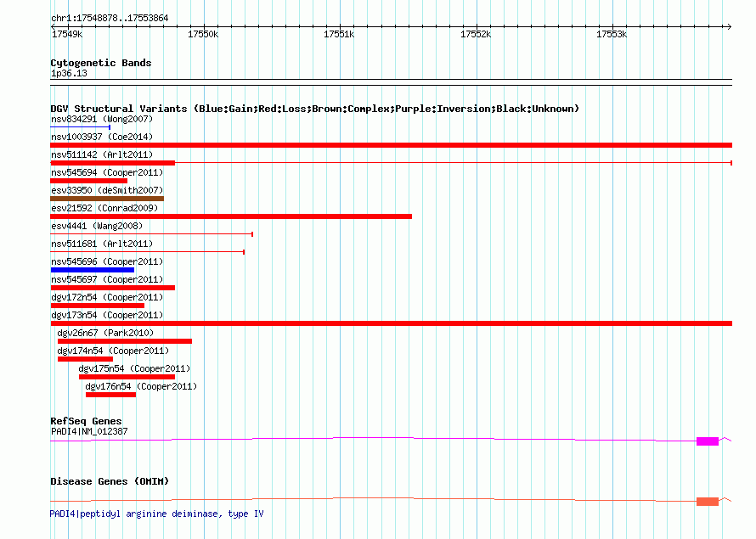Click the Cytogenetic Bands track title

101,63
